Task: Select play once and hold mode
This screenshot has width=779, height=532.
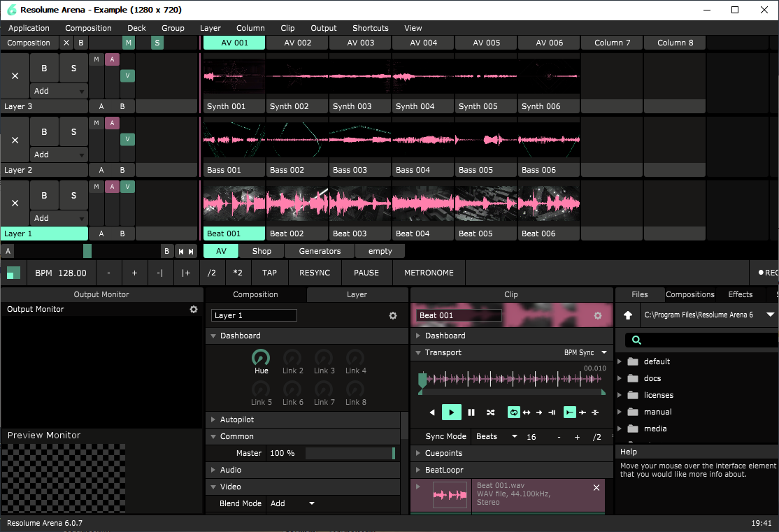Action: 552,412
